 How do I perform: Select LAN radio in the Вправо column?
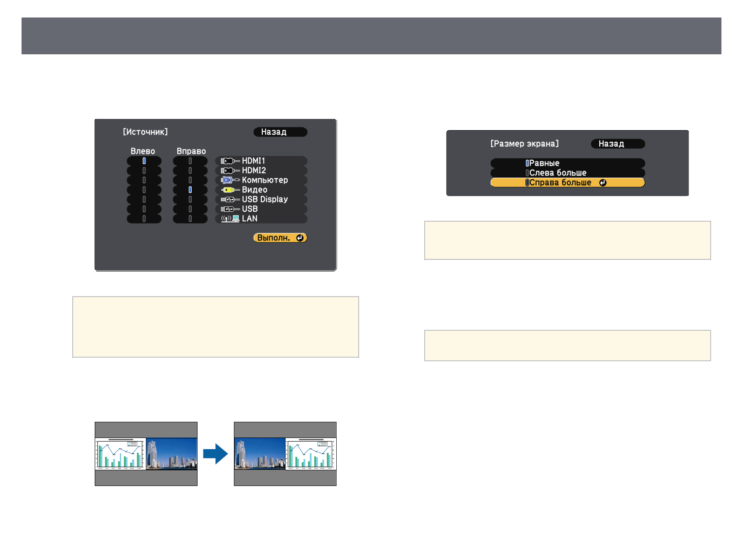click(x=190, y=219)
